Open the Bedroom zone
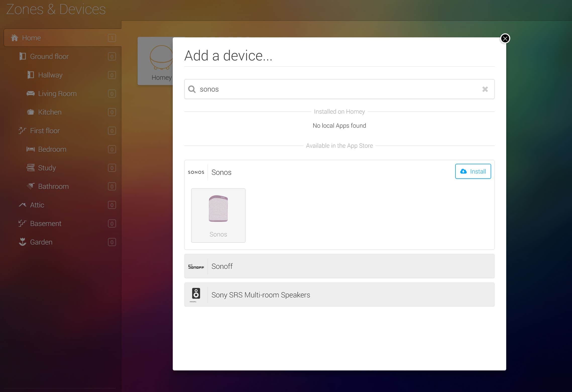This screenshot has width=572, height=392. [x=62, y=149]
